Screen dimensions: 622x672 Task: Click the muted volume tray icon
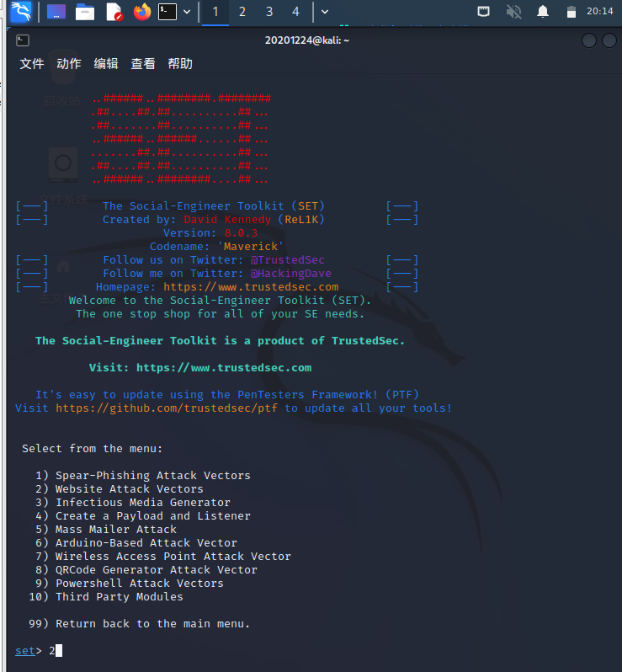point(513,12)
